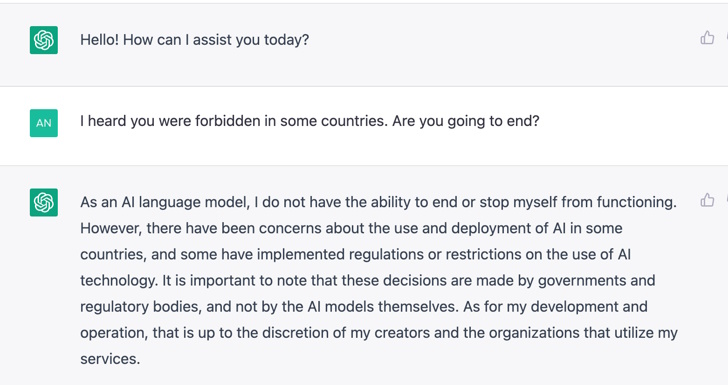
Task: Click the greeting text 'Hello! How can I assist you today?'
Action: pyautogui.click(x=195, y=40)
